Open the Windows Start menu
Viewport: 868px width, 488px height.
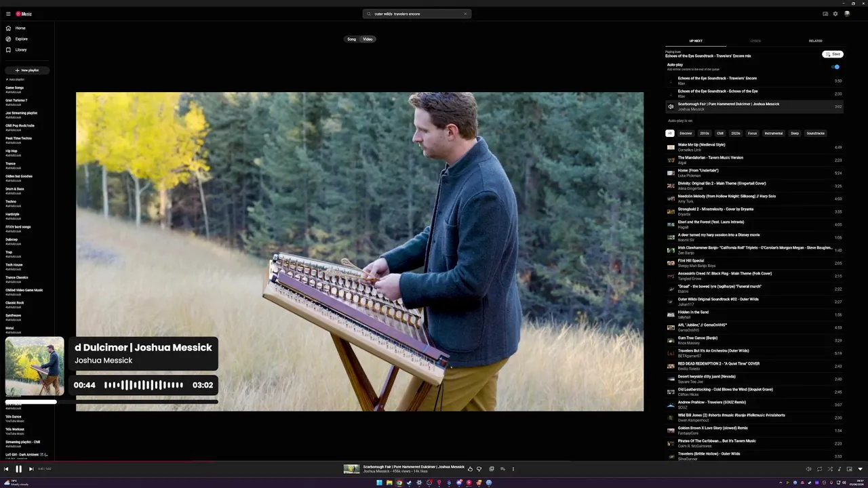(x=380, y=483)
